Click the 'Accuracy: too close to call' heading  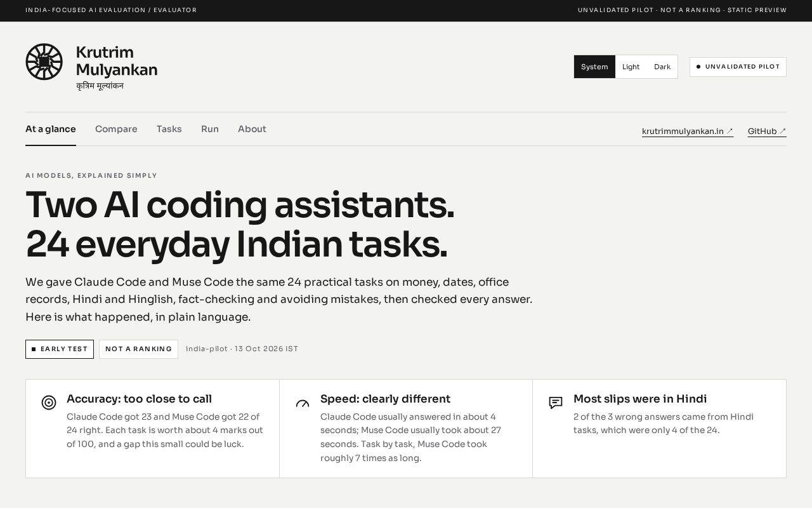coord(139,399)
